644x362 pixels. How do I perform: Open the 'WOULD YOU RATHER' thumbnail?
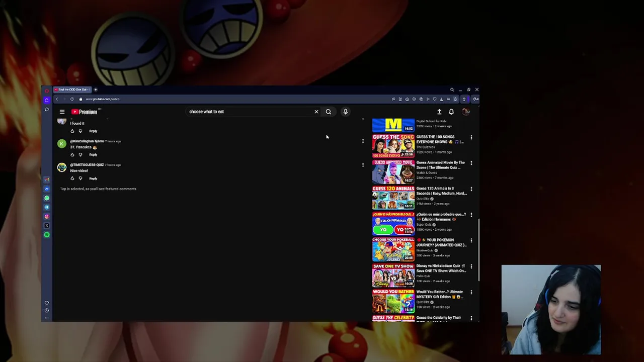click(x=393, y=301)
